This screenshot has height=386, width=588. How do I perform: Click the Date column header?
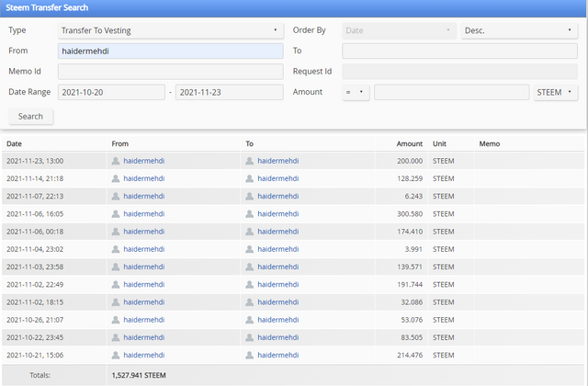pos(14,143)
